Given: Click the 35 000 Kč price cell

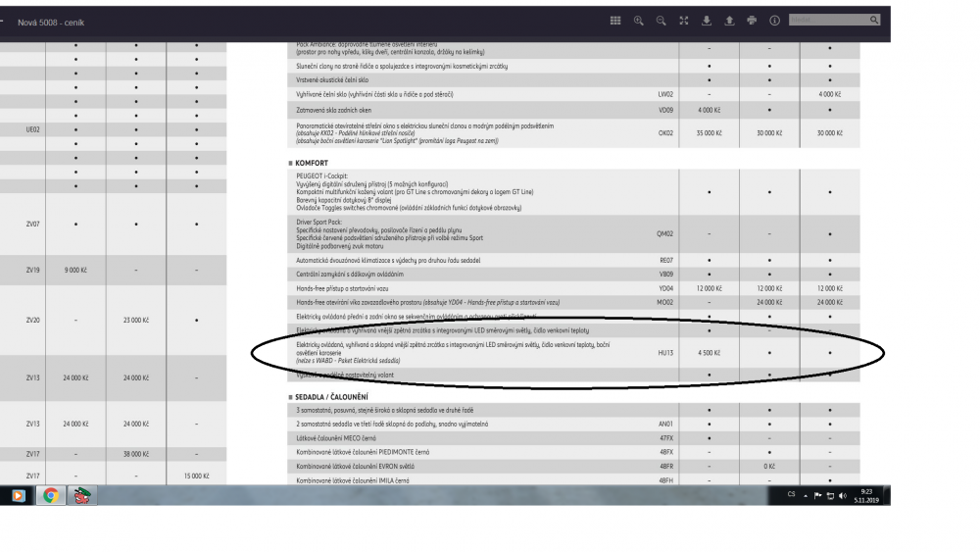Looking at the screenshot, I should point(709,133).
